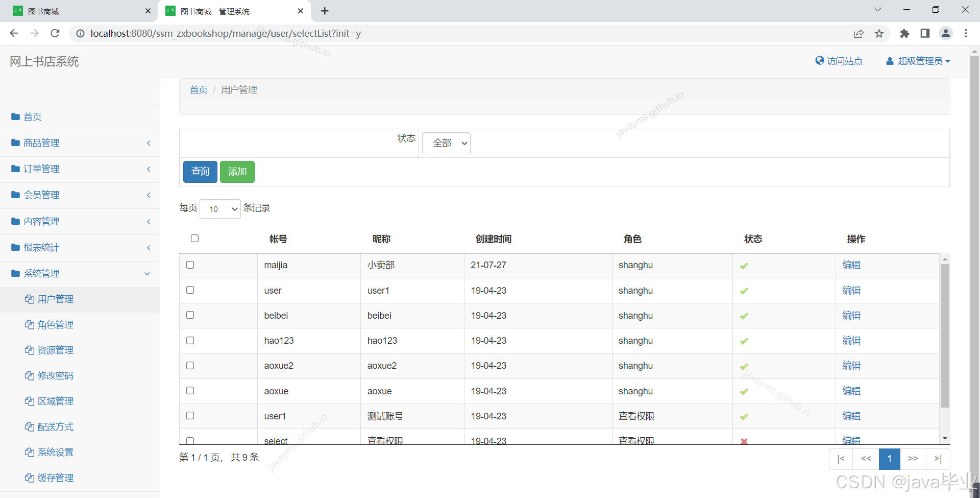The height and width of the screenshot is (498, 980).
Task: Click 编辑 link for the beibei row
Action: (x=851, y=315)
